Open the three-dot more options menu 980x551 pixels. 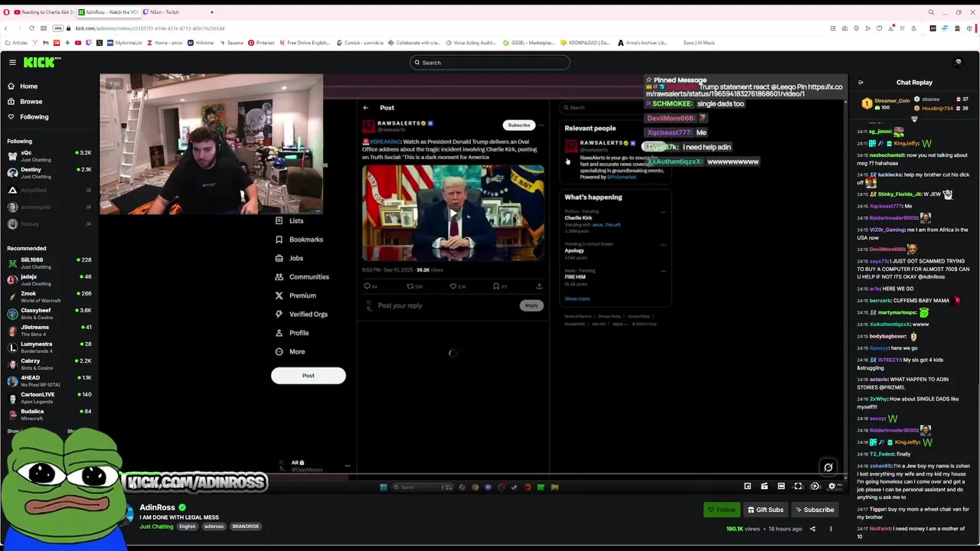click(831, 529)
